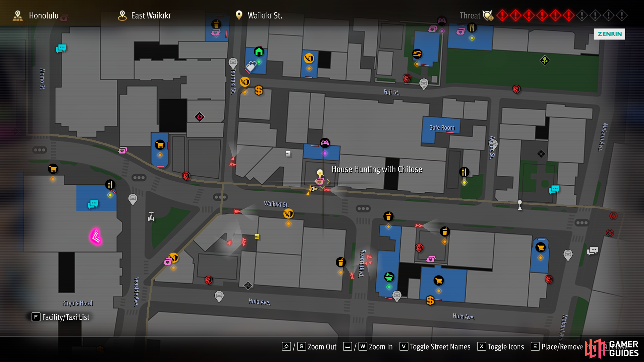Select the gray chat bubble near Makani Ave.
Screen dimensions: 644x362
tap(592, 251)
